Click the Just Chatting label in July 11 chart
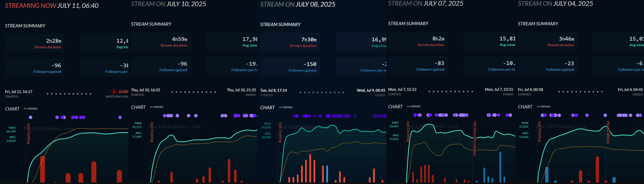Screen dimensions: 644x184 pos(29,134)
